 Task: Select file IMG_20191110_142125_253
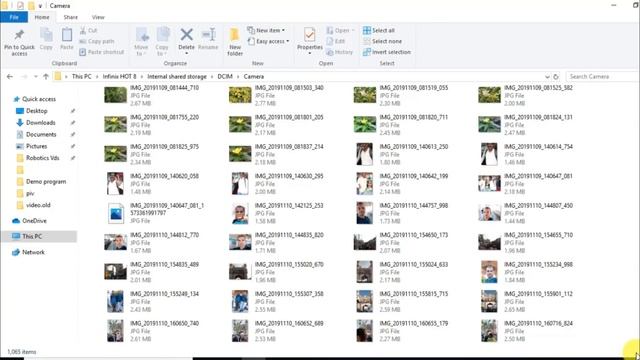277,213
